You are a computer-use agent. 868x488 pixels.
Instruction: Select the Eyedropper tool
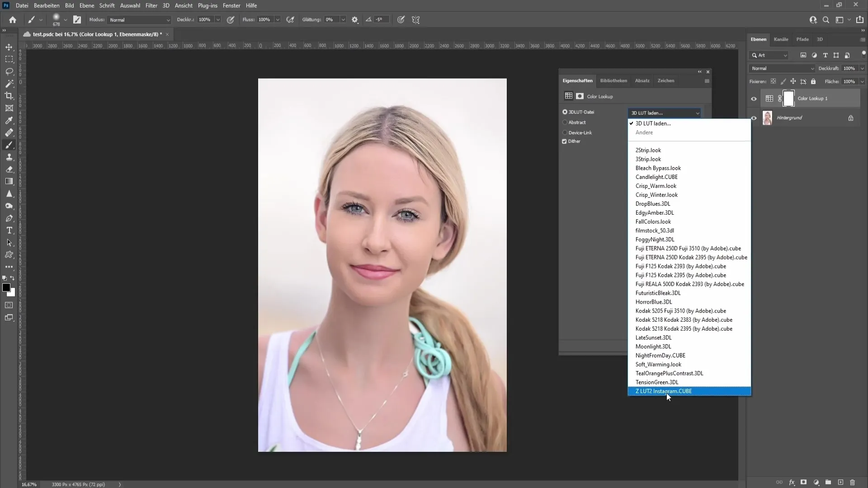click(9, 120)
